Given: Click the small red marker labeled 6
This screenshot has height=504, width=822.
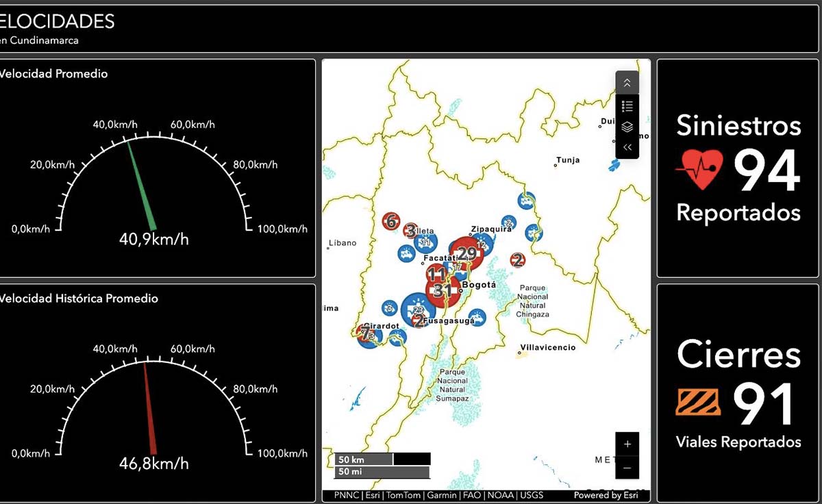Looking at the screenshot, I should pyautogui.click(x=391, y=221).
